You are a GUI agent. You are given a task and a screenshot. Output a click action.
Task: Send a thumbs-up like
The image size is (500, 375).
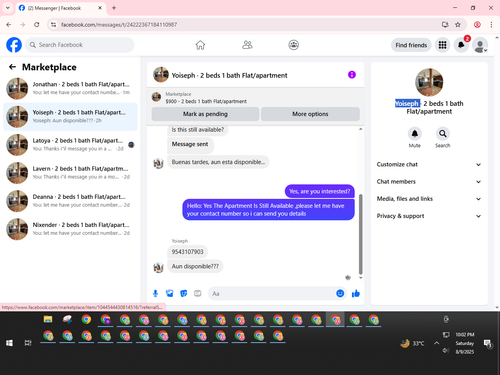(x=356, y=293)
